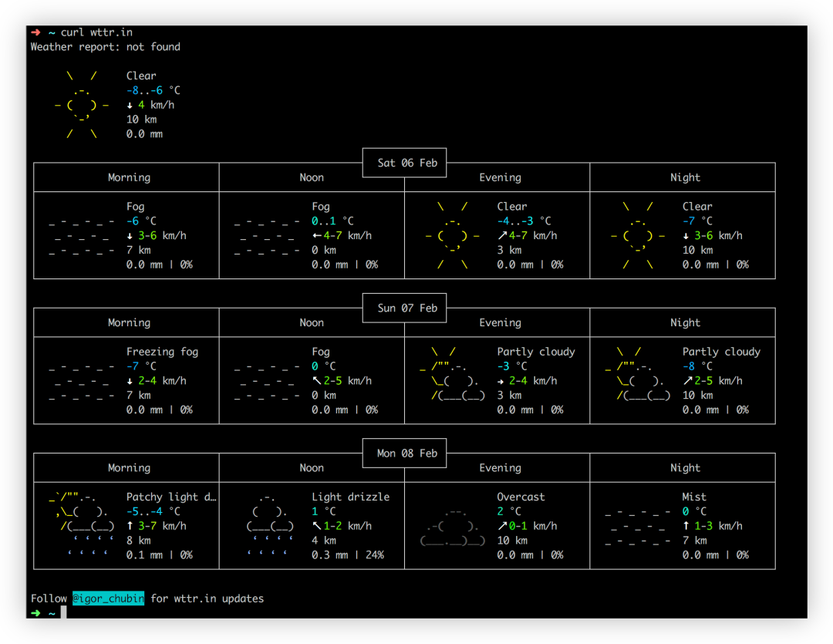Viewport: 833px width, 644px height.
Task: Click Saturday Night visibility '10 km'
Action: point(697,250)
